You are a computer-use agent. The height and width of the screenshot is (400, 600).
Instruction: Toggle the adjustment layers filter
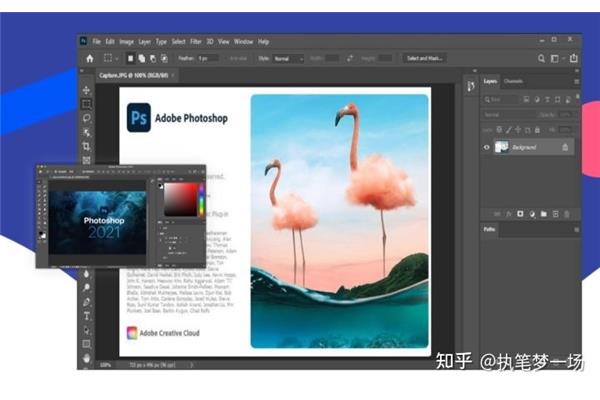coord(537,100)
